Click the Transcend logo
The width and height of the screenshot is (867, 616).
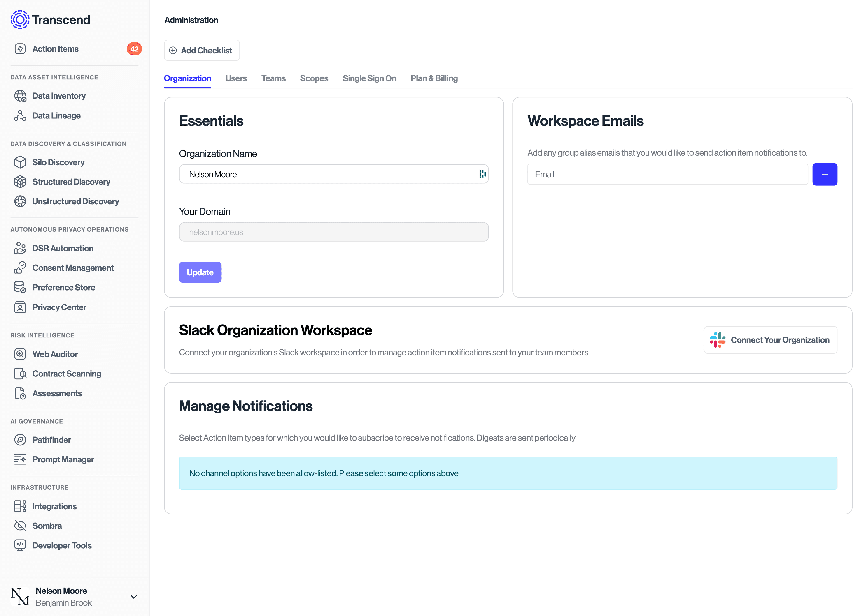[50, 19]
